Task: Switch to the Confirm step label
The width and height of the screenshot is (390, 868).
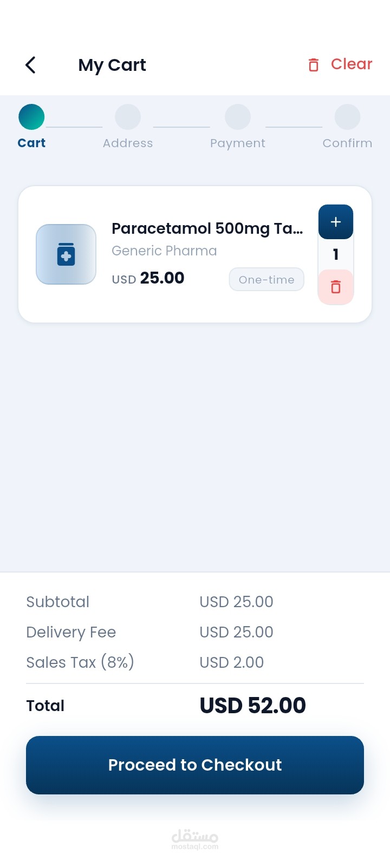Action: [347, 143]
